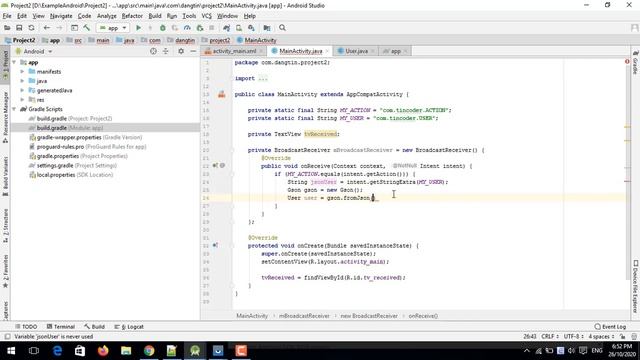Screen dimensions: 640x360
Task: Click the scroll-from-source target icon
Action: point(153,51)
